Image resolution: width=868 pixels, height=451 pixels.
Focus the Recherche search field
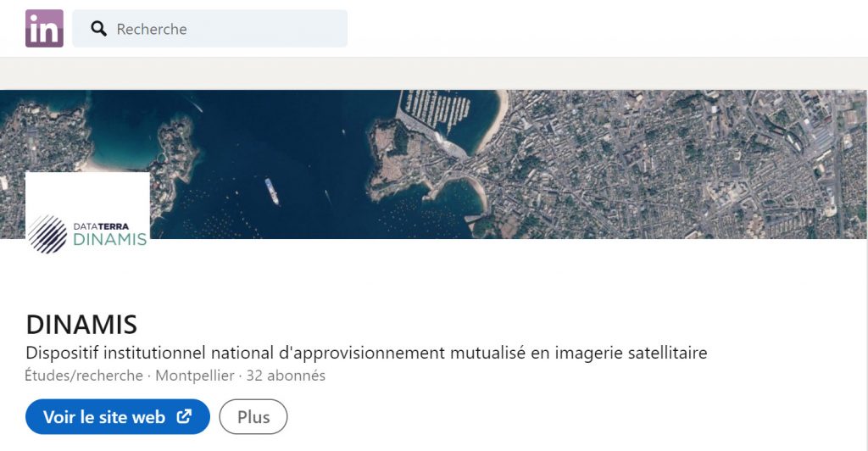(220, 29)
